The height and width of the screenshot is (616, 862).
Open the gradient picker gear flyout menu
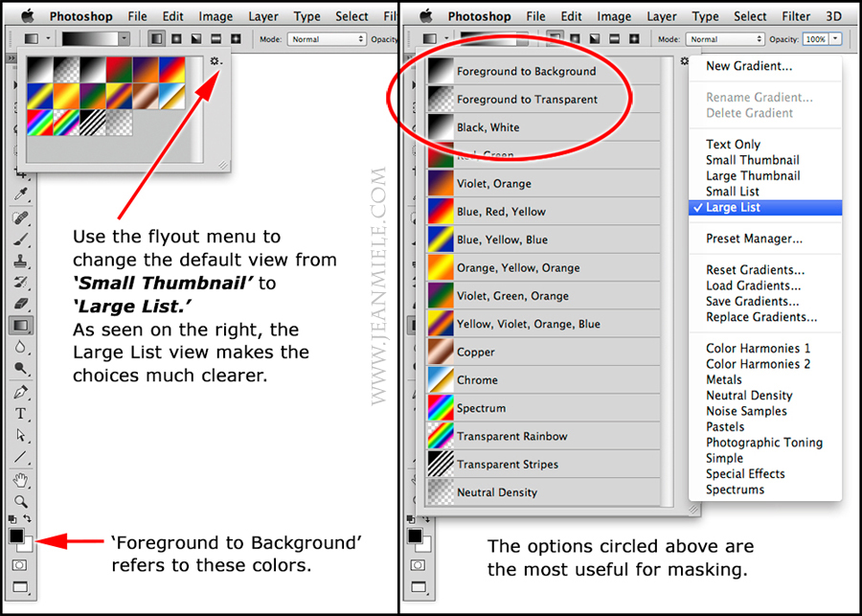click(215, 59)
